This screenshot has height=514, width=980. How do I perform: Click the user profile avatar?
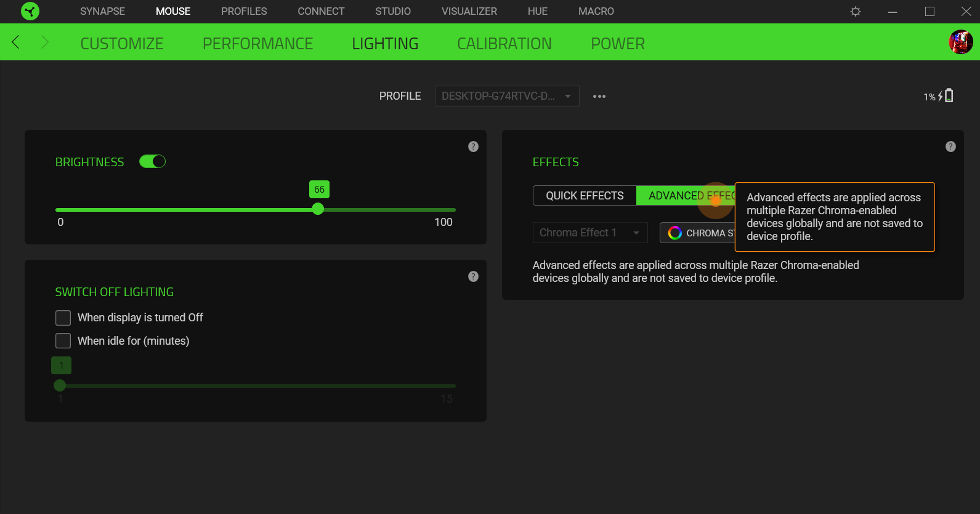pos(960,42)
